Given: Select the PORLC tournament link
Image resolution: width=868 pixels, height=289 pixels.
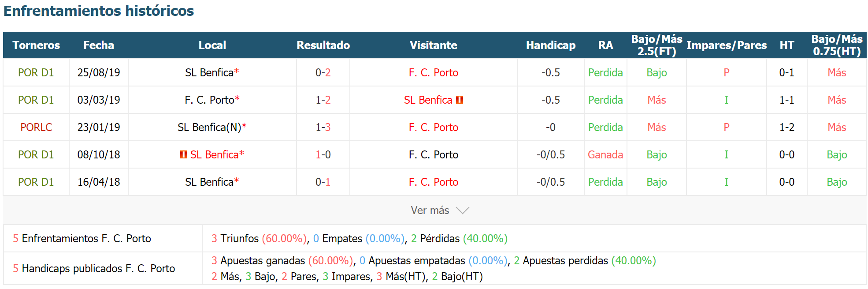Looking at the screenshot, I should (x=36, y=127).
